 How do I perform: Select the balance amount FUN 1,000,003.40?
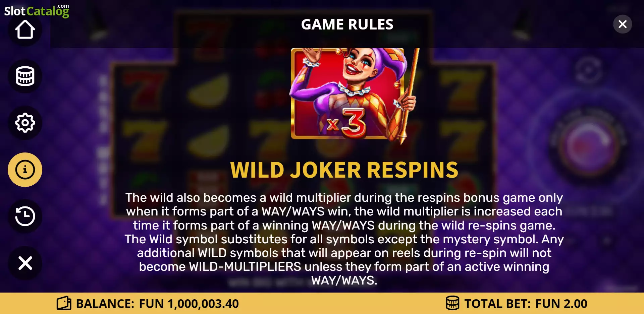[189, 304]
